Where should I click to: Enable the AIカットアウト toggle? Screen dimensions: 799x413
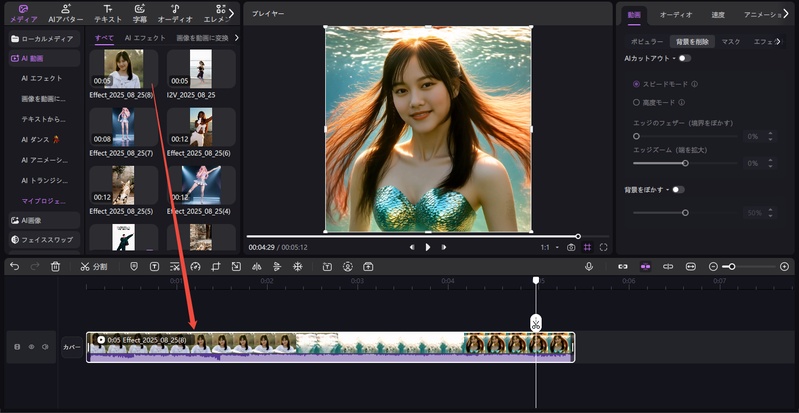(x=685, y=58)
